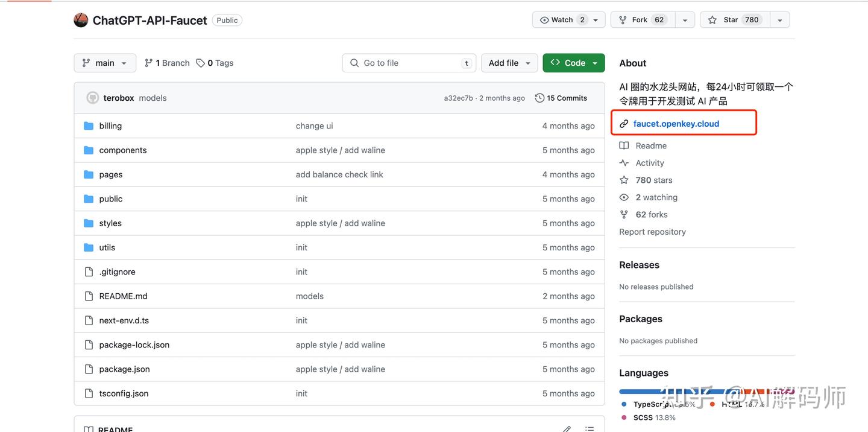The height and width of the screenshot is (432, 868).
Task: Click the Report repository link
Action: pyautogui.click(x=652, y=232)
